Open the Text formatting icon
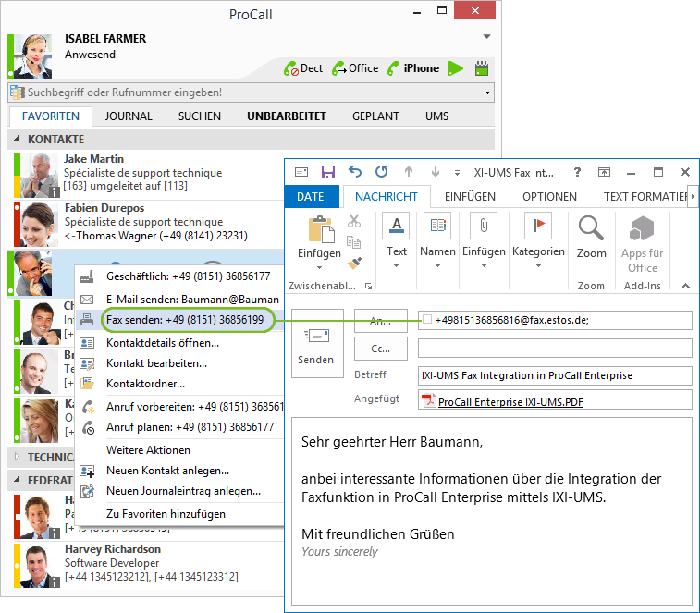The height and width of the screenshot is (613, 700). 396,226
